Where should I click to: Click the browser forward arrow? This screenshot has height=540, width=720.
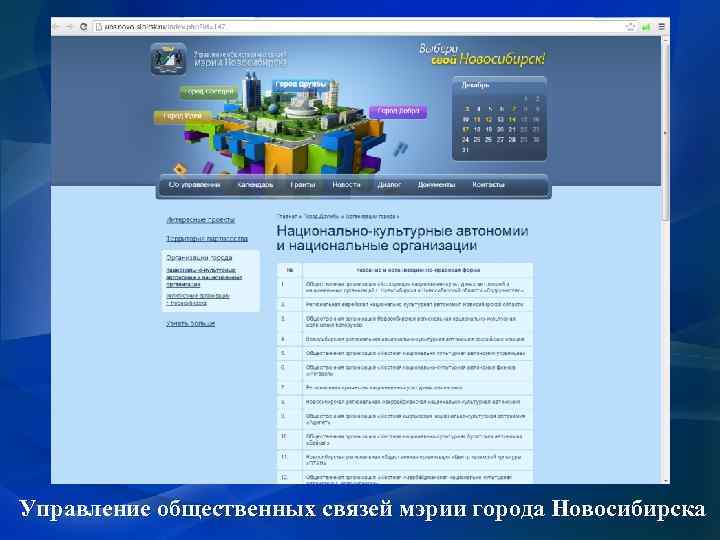coord(69,27)
